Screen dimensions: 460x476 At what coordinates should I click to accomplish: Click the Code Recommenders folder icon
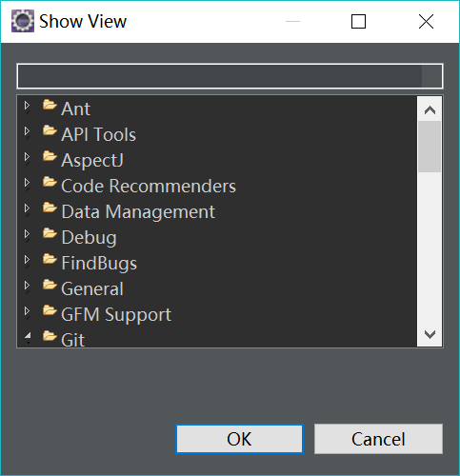(x=50, y=182)
